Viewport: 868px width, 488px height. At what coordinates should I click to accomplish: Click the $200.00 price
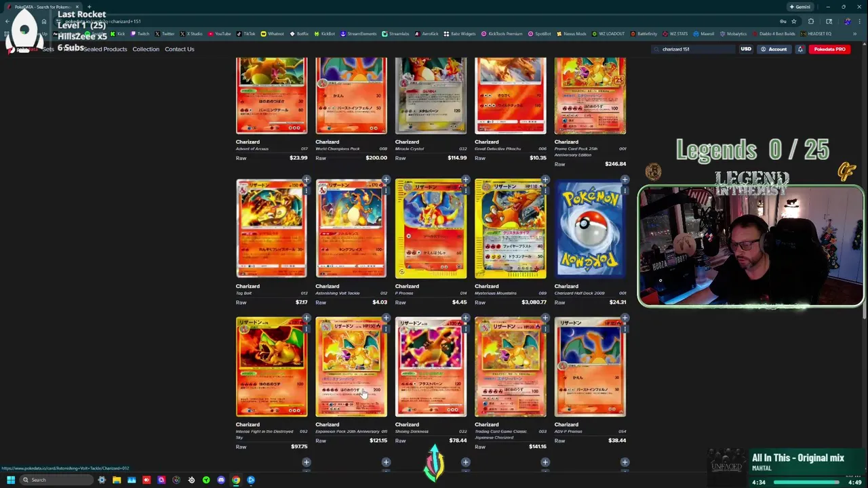376,158
